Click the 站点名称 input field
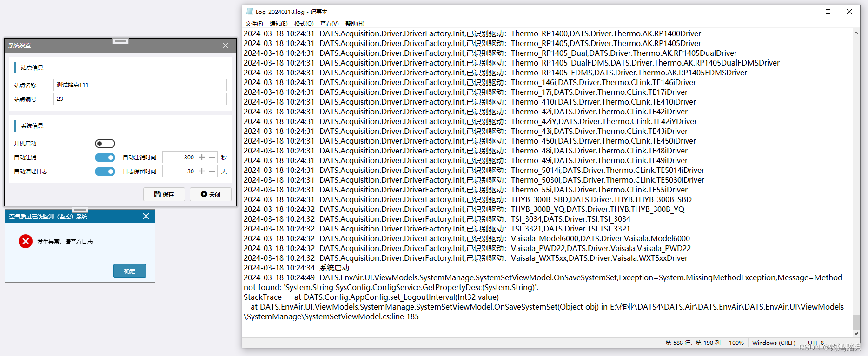The height and width of the screenshot is (356, 868). (140, 85)
